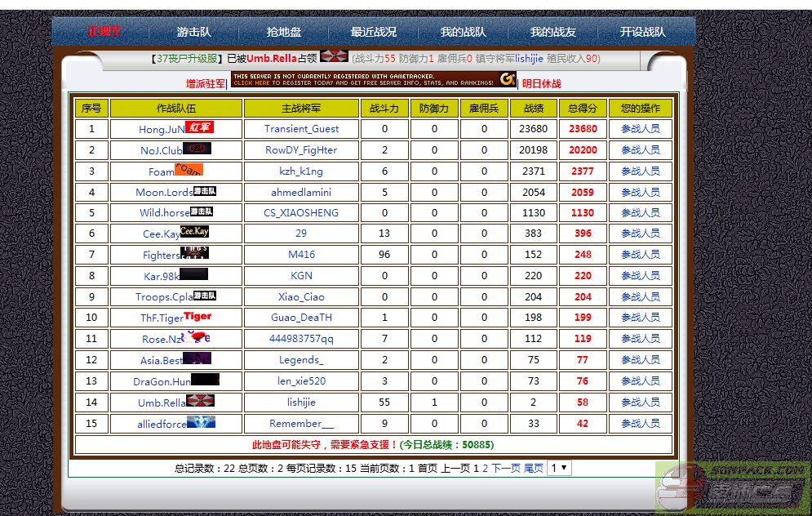Viewport: 812px width, 516px height.
Task: Click the 明日休战 link
Action: point(542,83)
